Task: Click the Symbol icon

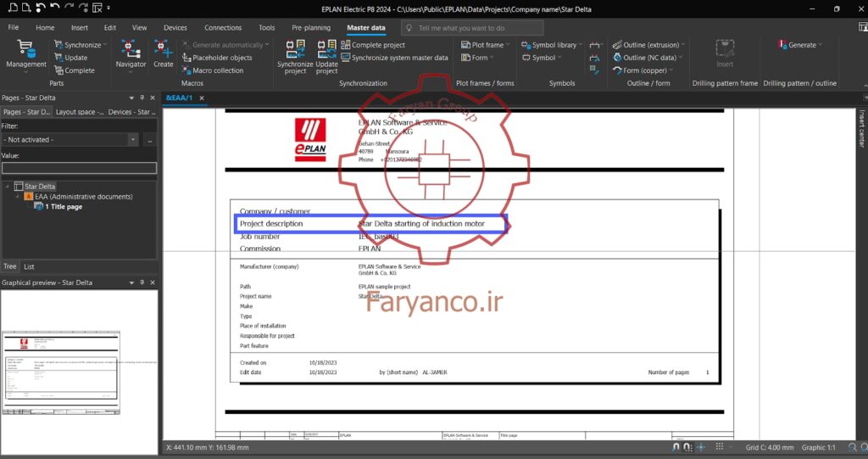Action: [526, 58]
